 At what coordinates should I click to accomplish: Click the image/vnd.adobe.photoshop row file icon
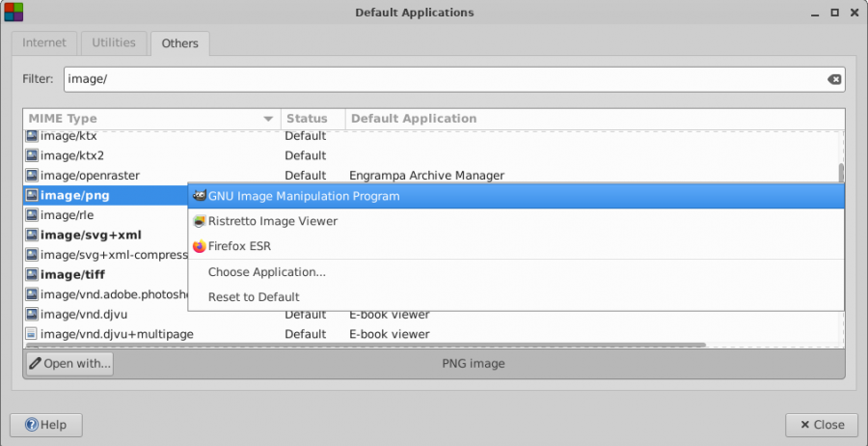[32, 294]
